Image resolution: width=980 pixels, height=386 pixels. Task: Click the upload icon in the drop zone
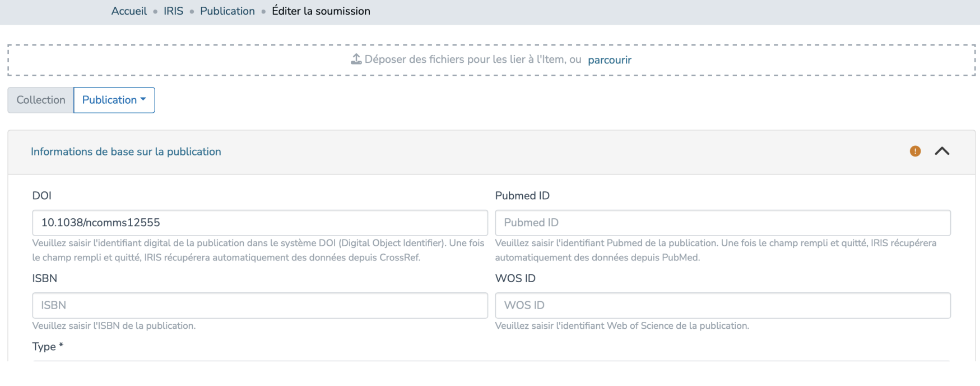(x=356, y=59)
